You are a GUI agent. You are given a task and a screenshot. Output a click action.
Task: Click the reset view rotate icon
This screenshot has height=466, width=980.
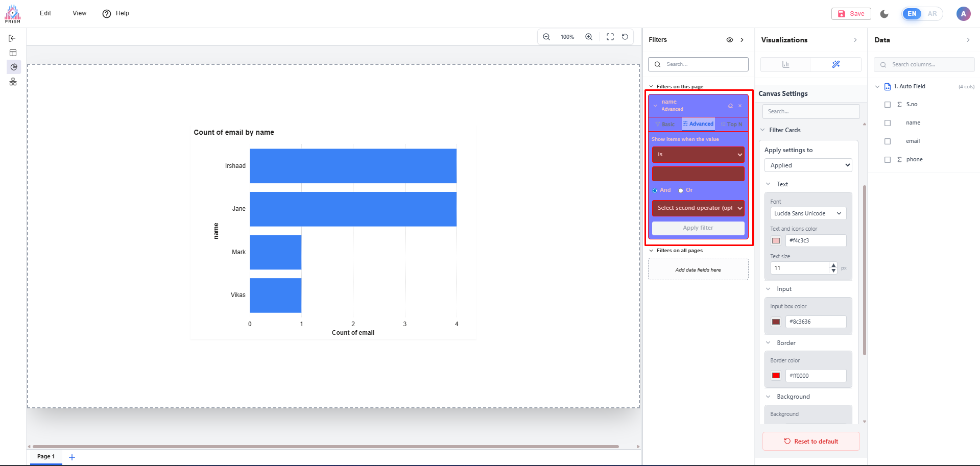tap(625, 37)
